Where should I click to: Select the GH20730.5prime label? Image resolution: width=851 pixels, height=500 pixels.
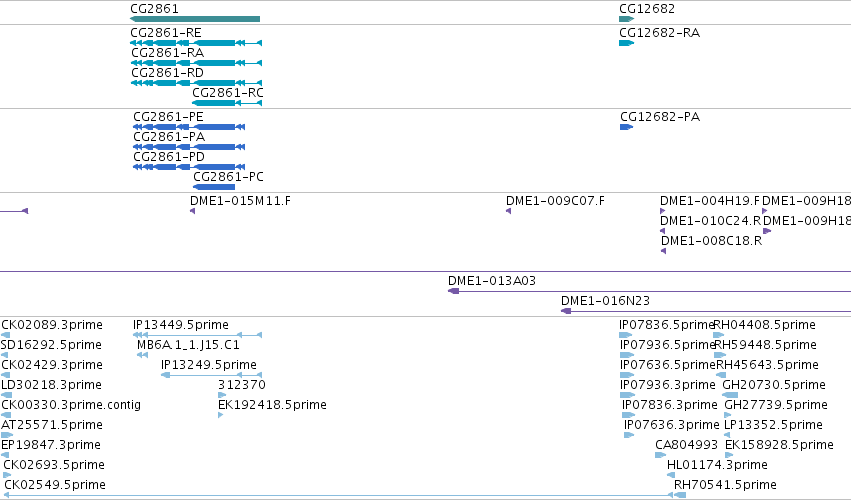[774, 385]
